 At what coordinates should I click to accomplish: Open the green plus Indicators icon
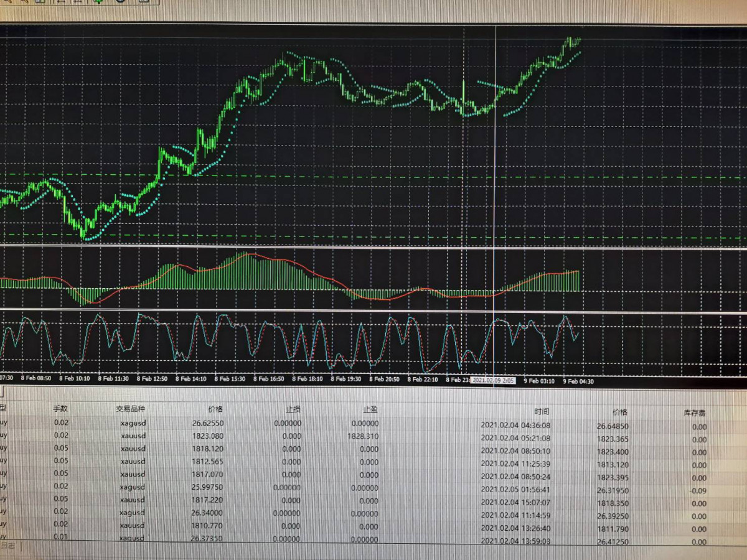(98, 2)
